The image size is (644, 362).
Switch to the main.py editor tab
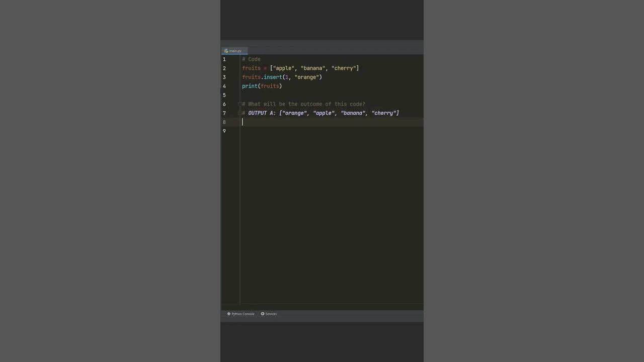pyautogui.click(x=233, y=51)
